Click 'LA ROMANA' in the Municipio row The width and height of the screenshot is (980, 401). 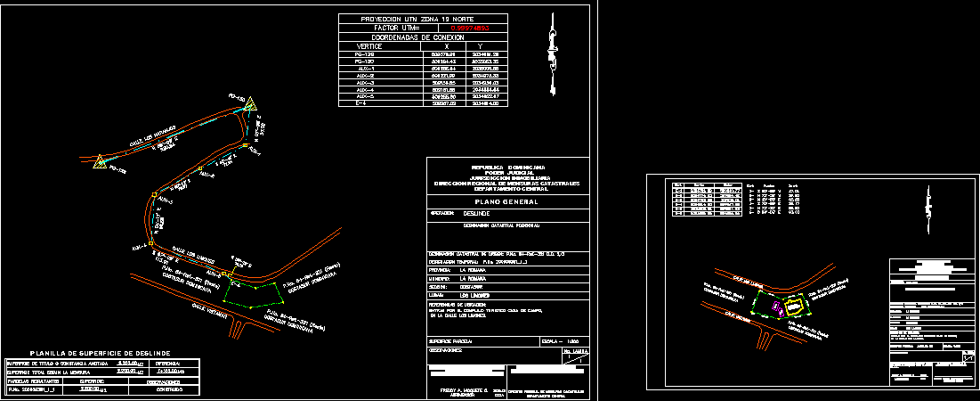473,278
